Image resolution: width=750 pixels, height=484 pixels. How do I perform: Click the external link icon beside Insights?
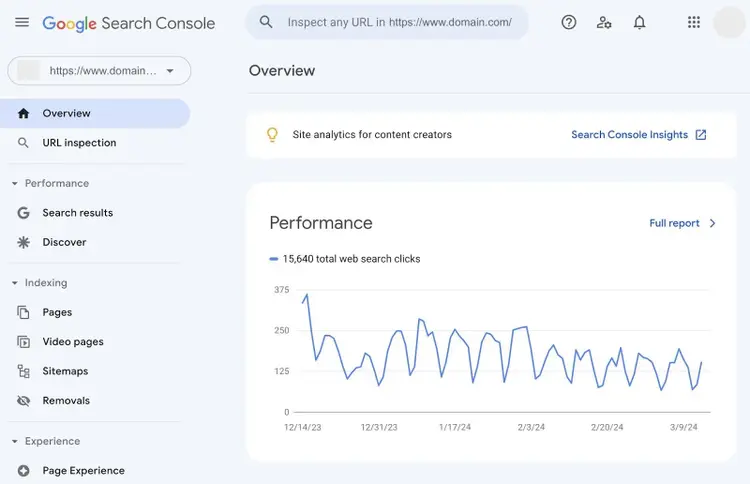[701, 135]
